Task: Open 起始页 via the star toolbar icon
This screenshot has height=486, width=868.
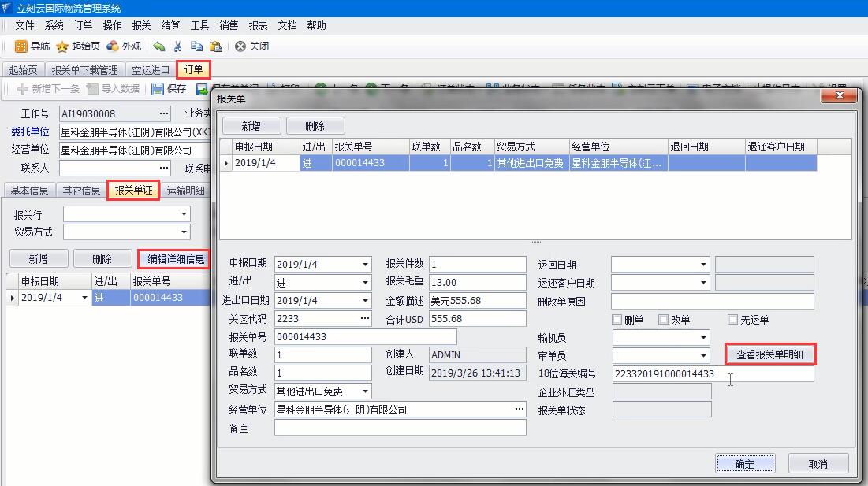Action: [x=62, y=46]
